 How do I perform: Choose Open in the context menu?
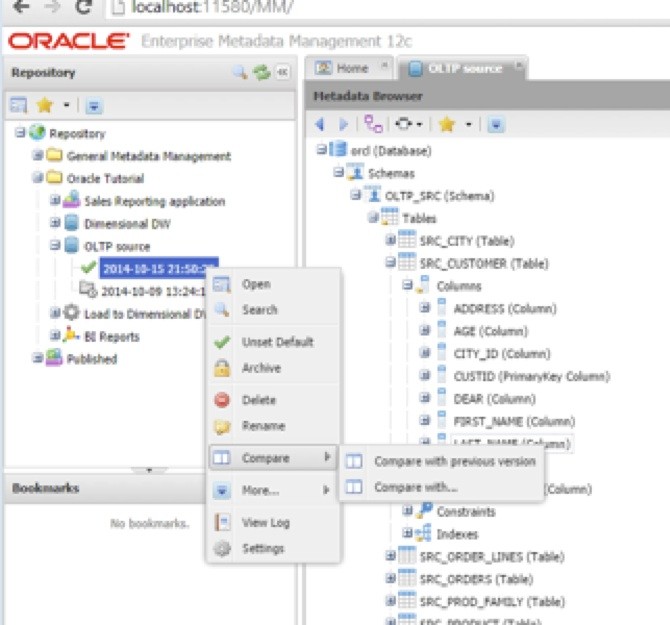click(273, 284)
